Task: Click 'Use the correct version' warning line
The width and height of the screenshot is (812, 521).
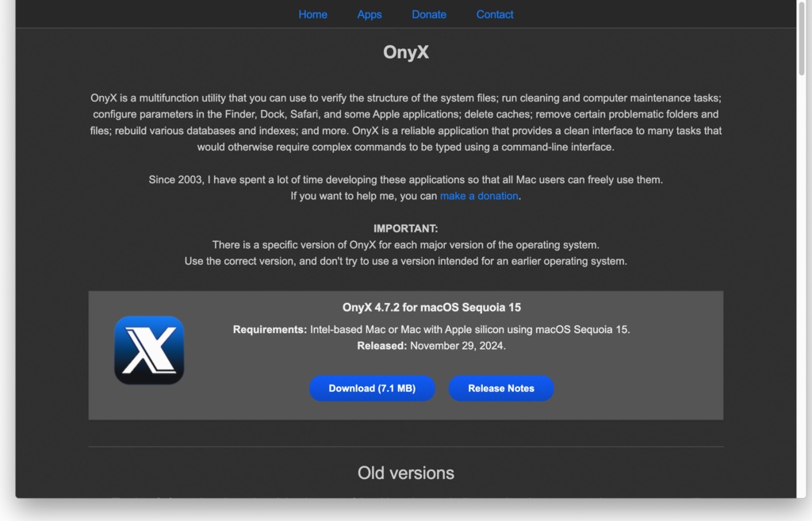Action: [405, 261]
